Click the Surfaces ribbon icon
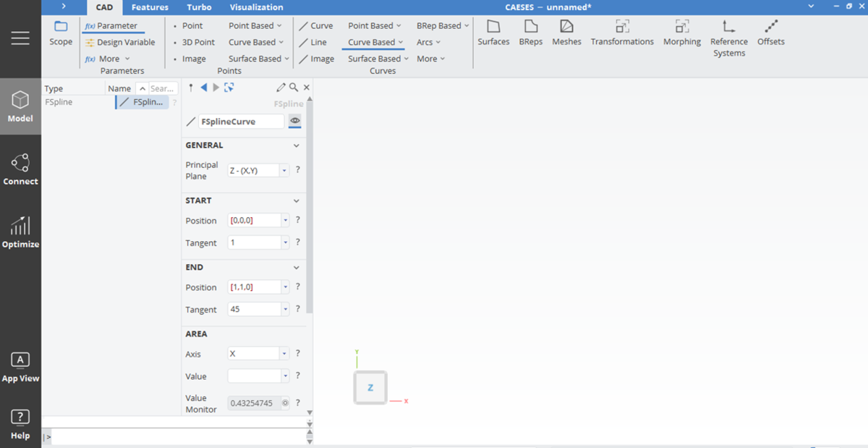Screen dimensions: 868x448 [493, 33]
